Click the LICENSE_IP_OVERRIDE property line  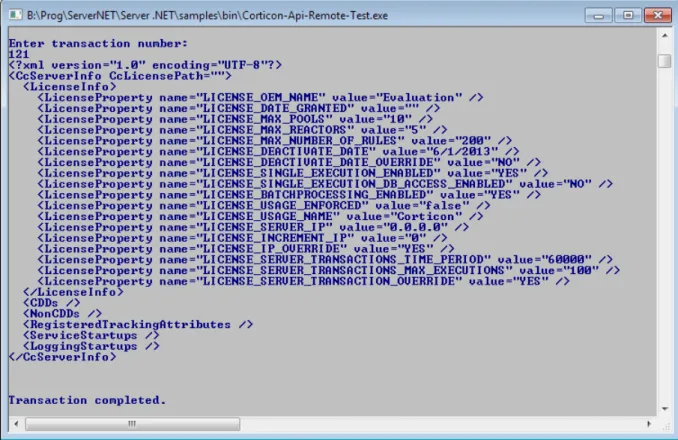click(x=246, y=249)
